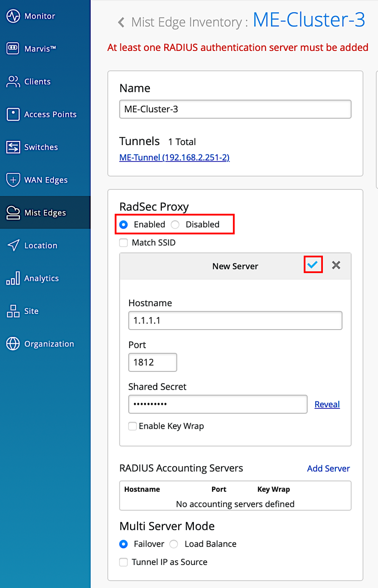Open the Monitor section
The height and width of the screenshot is (588, 378).
click(39, 16)
